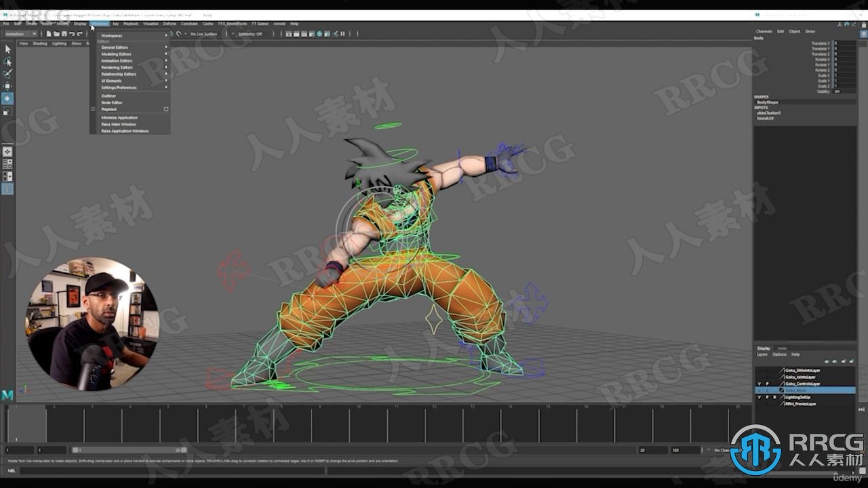Pick the Paint selection tool

coord(7,74)
